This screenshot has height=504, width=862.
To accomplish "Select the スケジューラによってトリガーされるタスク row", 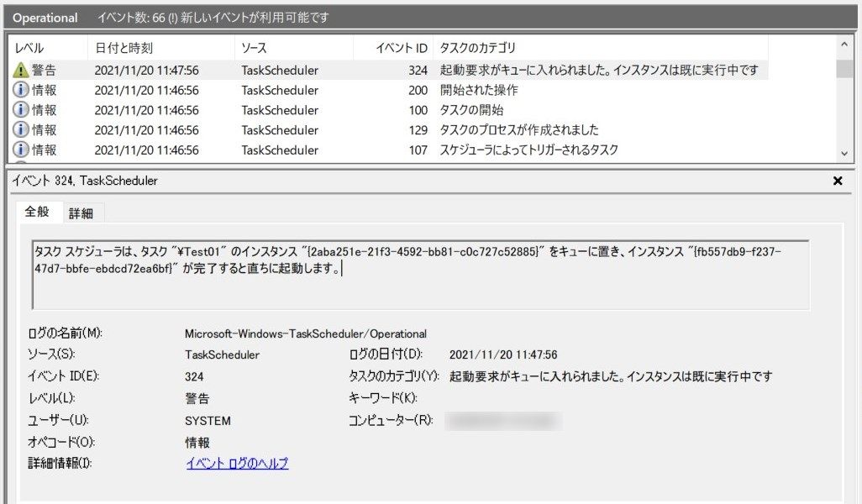I will (x=529, y=150).
